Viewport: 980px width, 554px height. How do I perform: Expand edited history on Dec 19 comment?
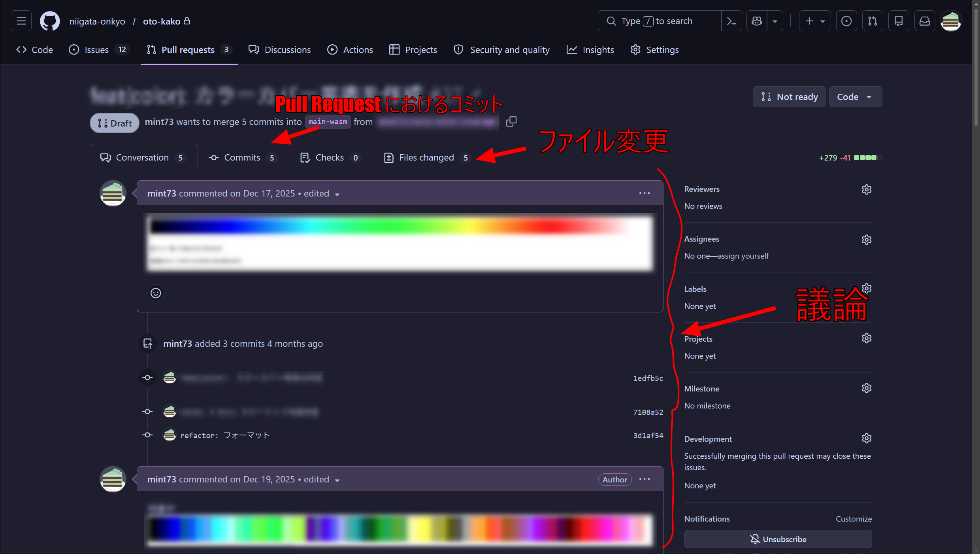tap(322, 480)
